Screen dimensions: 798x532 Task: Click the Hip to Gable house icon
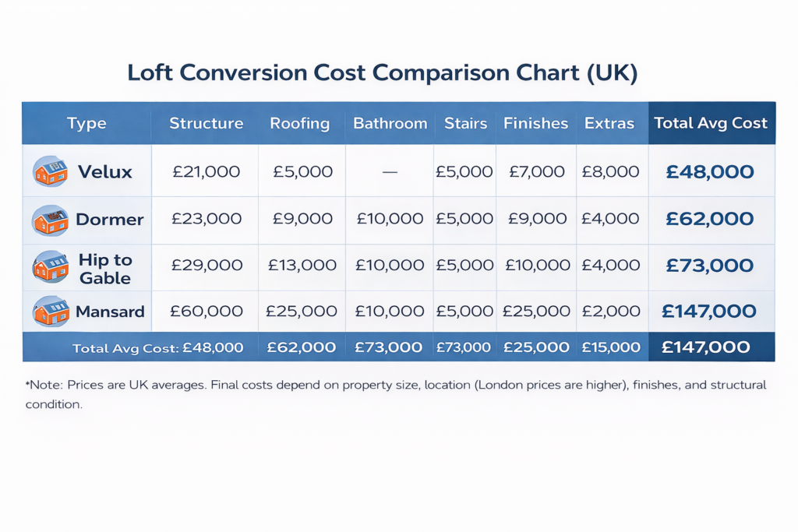tap(51, 266)
